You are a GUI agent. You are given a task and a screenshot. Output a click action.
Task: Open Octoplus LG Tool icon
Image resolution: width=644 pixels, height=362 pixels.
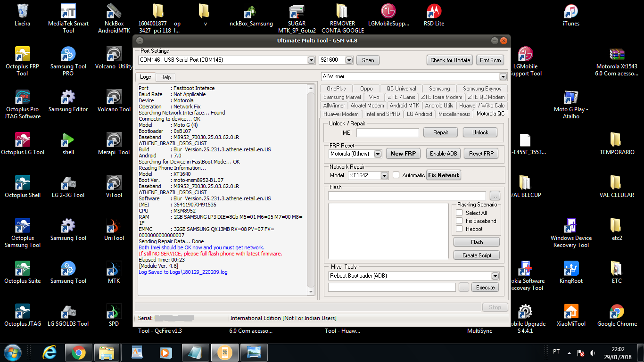[22, 144]
